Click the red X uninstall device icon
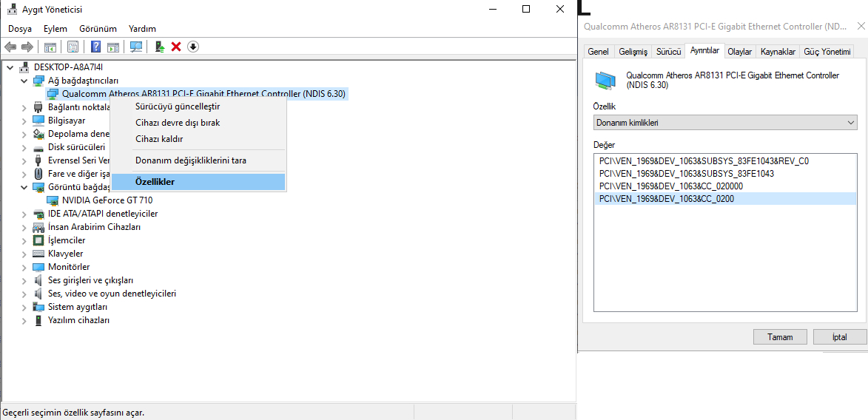This screenshot has height=420, width=868. [x=177, y=47]
